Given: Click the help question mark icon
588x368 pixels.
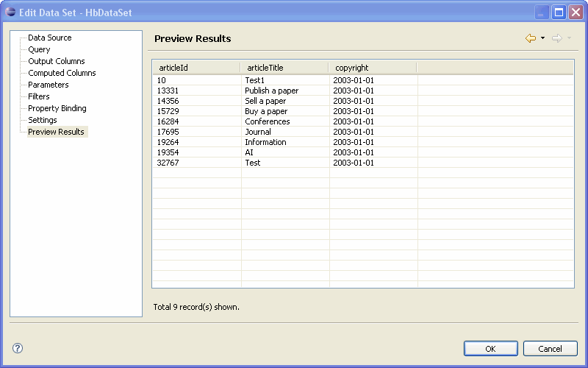Looking at the screenshot, I should 18,348.
